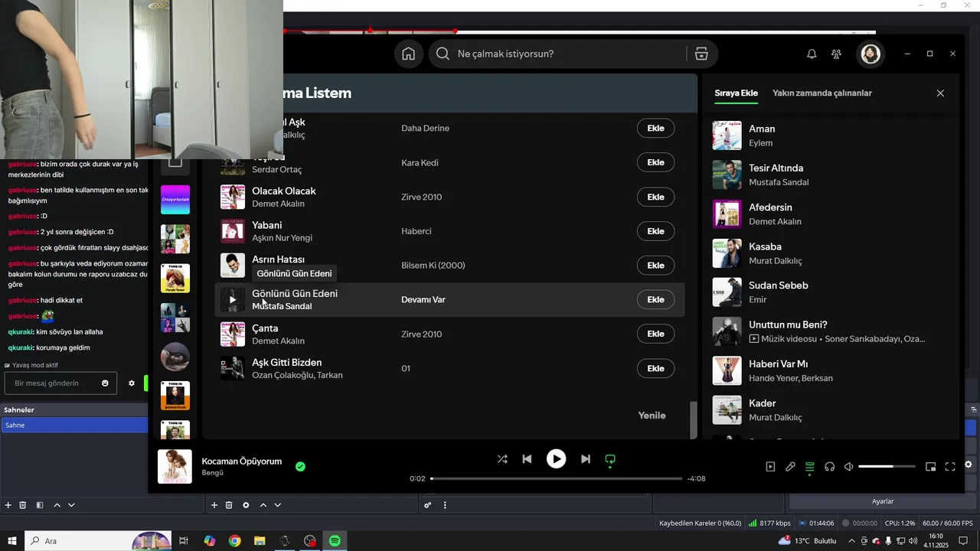The image size is (980, 551).
Task: Open Friend Activity icon in Spotify header
Action: point(836,54)
